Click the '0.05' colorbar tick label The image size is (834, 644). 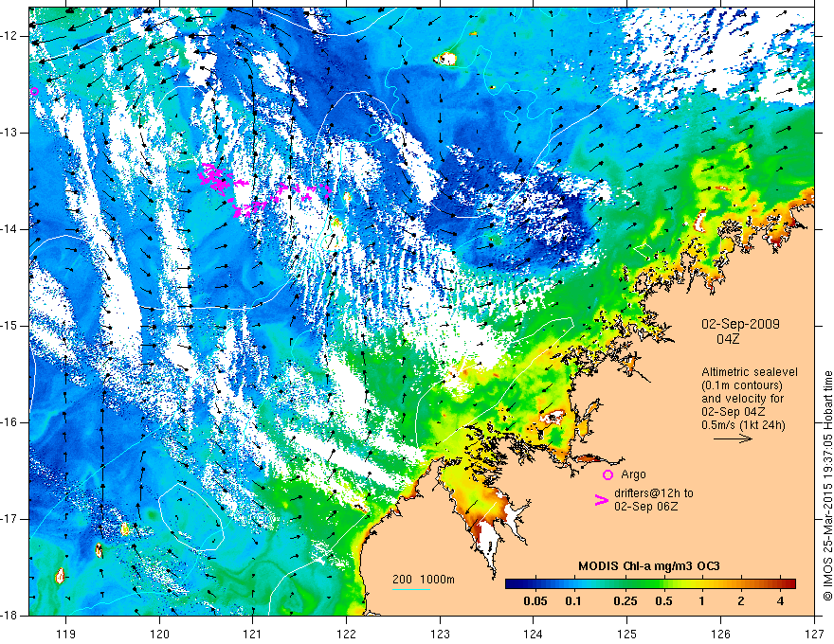(535, 601)
